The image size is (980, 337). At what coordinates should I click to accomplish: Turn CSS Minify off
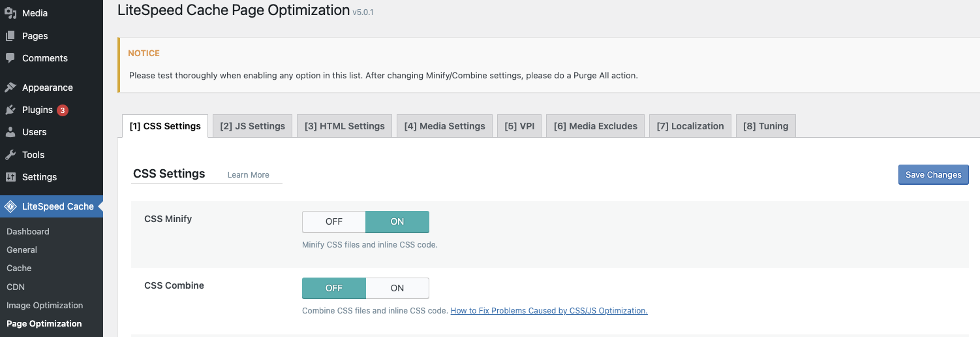click(x=333, y=221)
